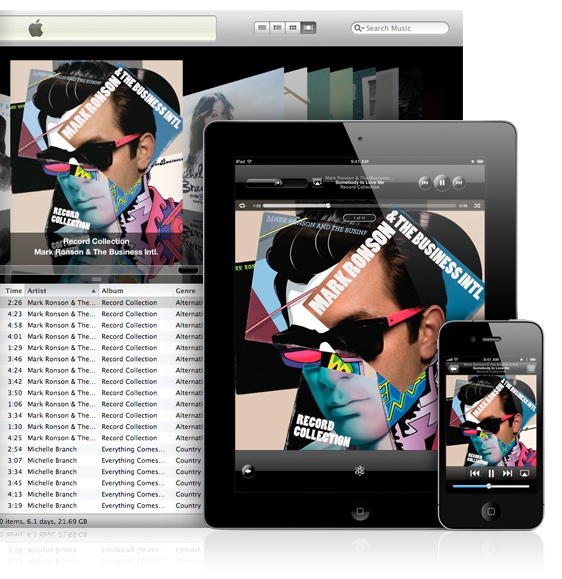
Task: Pause playback on the iPad
Action: point(442,182)
